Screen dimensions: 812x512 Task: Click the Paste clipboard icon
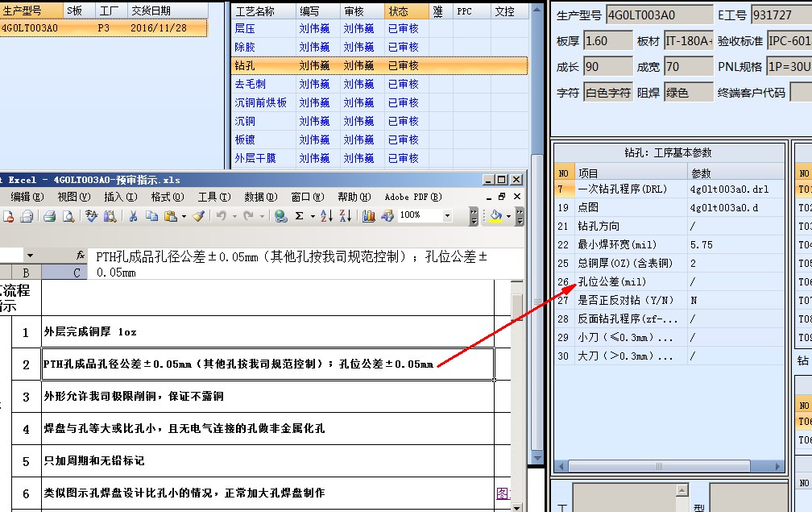coord(170,216)
